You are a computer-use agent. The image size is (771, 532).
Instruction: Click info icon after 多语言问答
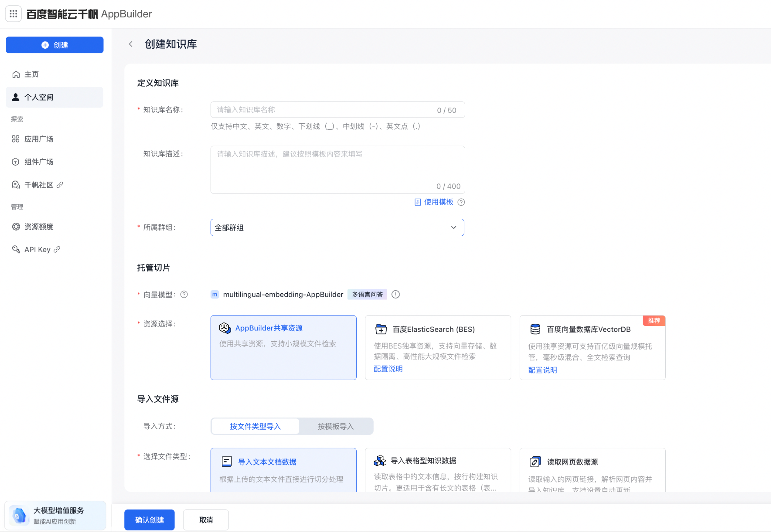pyautogui.click(x=396, y=294)
